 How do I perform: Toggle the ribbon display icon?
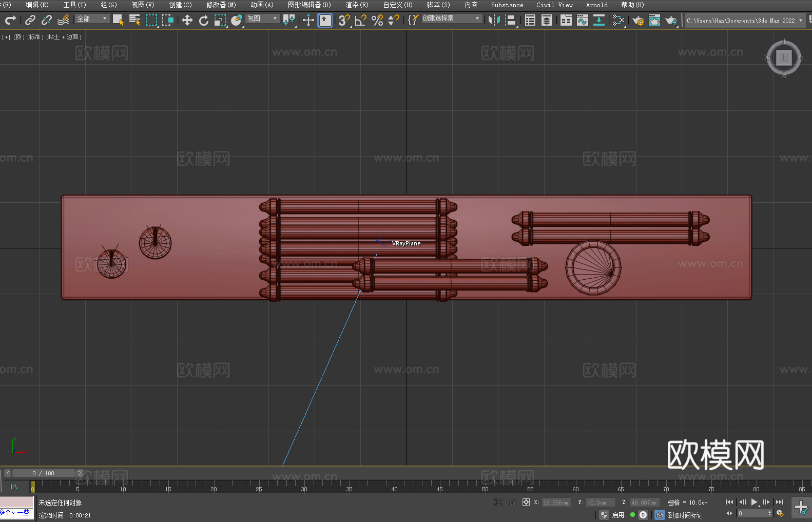(566, 20)
